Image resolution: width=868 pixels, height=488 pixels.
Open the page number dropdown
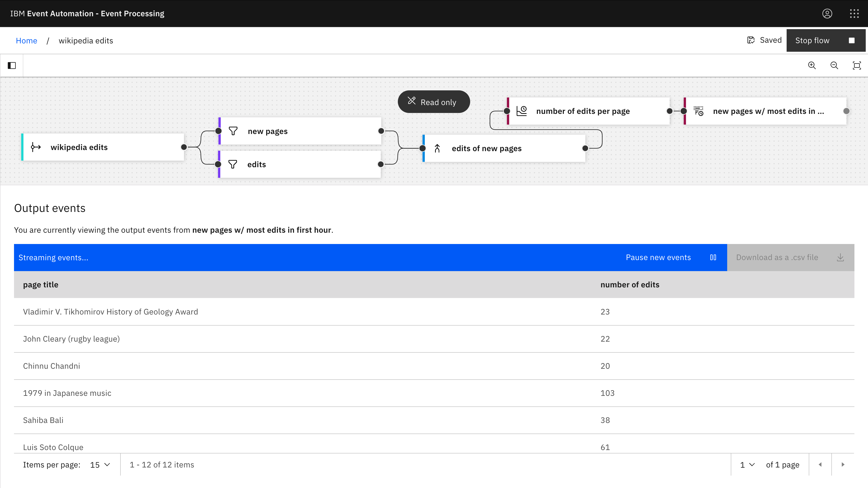click(747, 465)
